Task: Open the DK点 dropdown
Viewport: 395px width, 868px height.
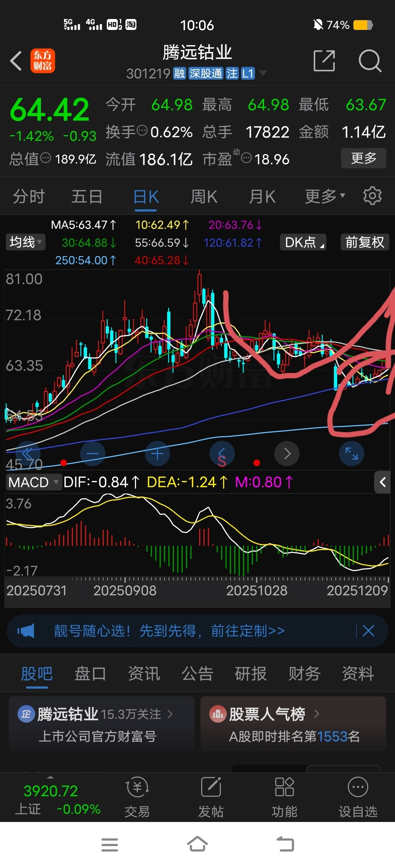Action: (303, 242)
